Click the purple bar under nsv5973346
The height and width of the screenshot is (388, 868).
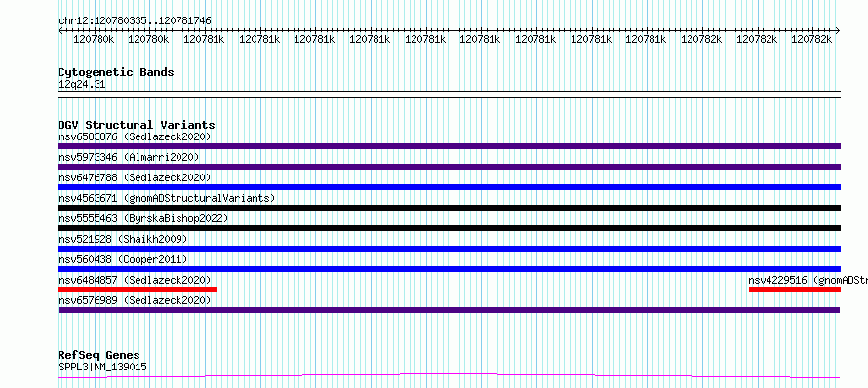tap(449, 167)
